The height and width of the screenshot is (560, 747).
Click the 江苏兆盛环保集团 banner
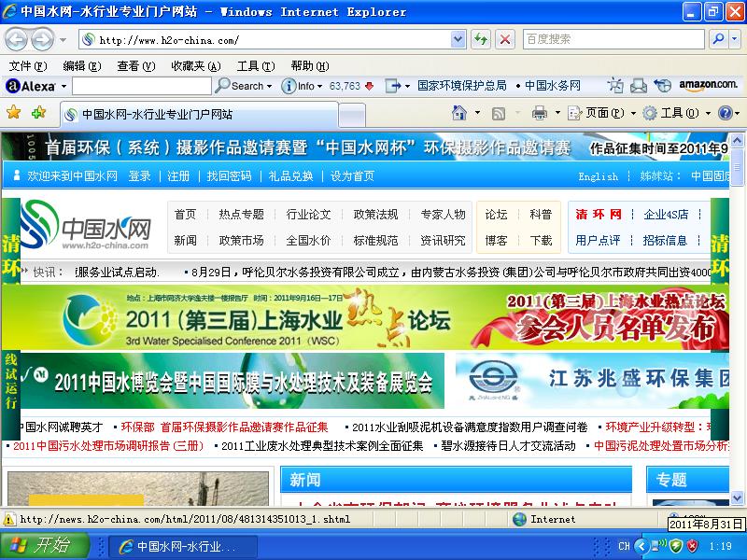click(592, 381)
